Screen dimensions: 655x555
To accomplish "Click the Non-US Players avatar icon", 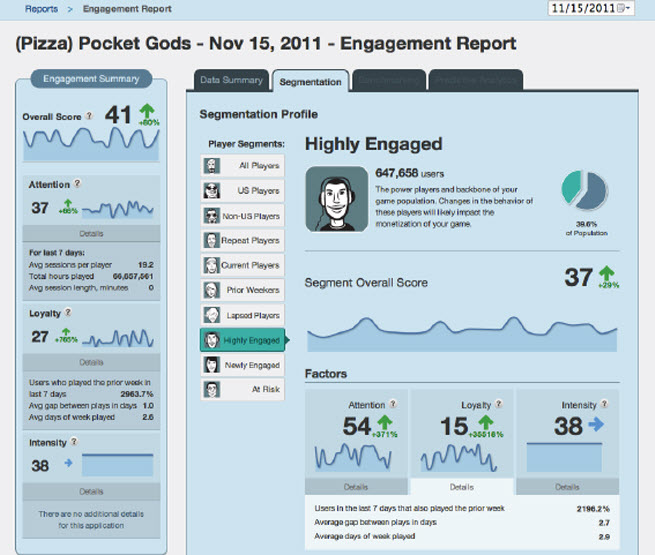I will pos(212,216).
